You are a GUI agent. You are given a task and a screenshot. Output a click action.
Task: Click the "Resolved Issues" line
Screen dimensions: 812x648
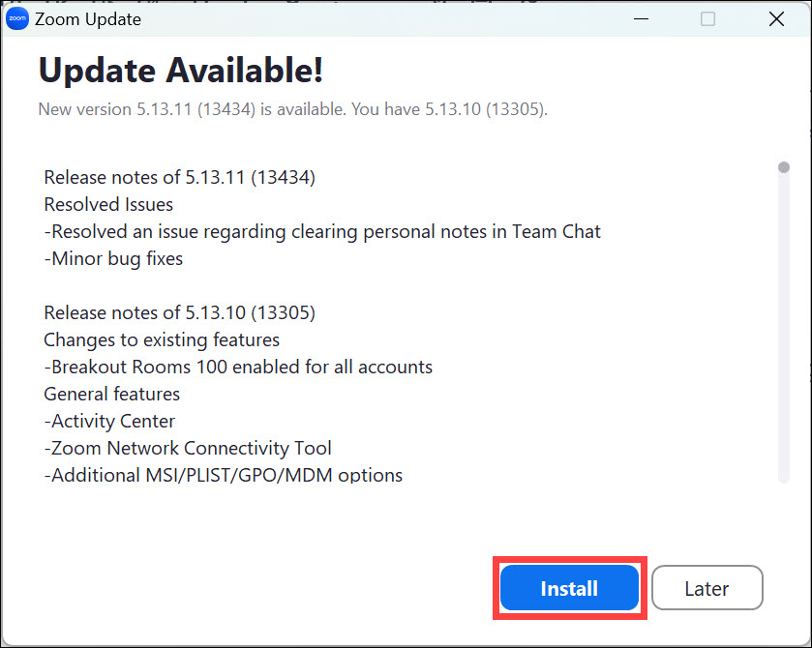tap(108, 204)
